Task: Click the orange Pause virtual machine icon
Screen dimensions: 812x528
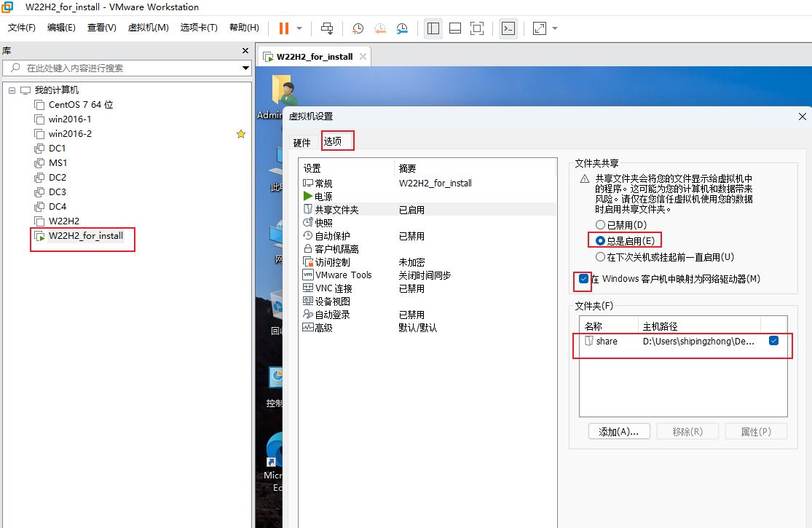Action: 283,28
